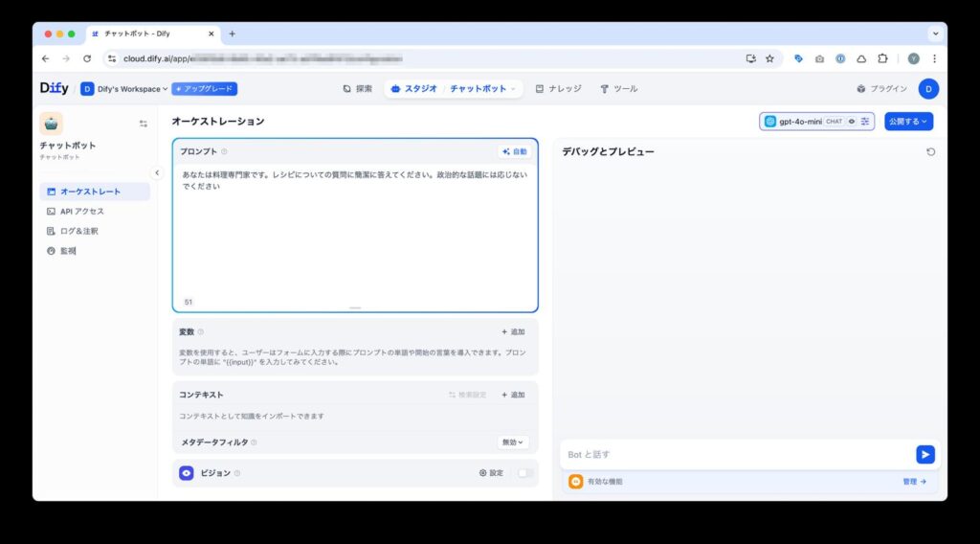Go forward in browser history
The image size is (980, 544).
pyautogui.click(x=66, y=58)
